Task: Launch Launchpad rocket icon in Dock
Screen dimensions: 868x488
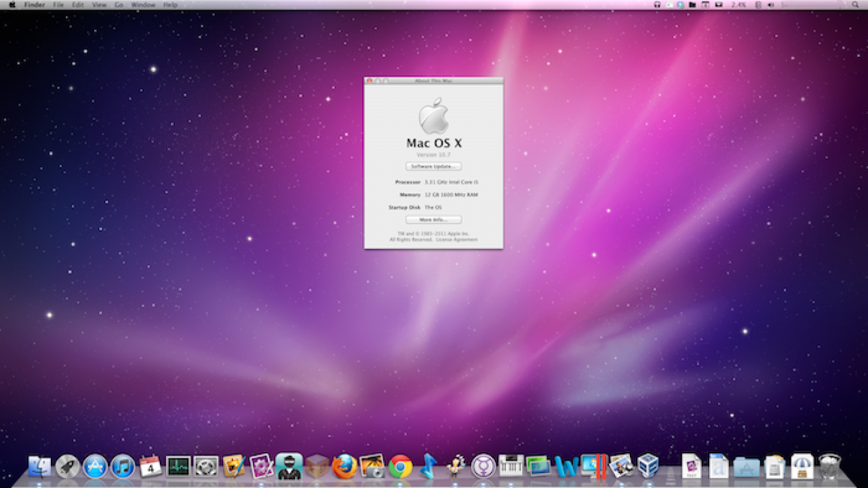Action: [x=67, y=466]
